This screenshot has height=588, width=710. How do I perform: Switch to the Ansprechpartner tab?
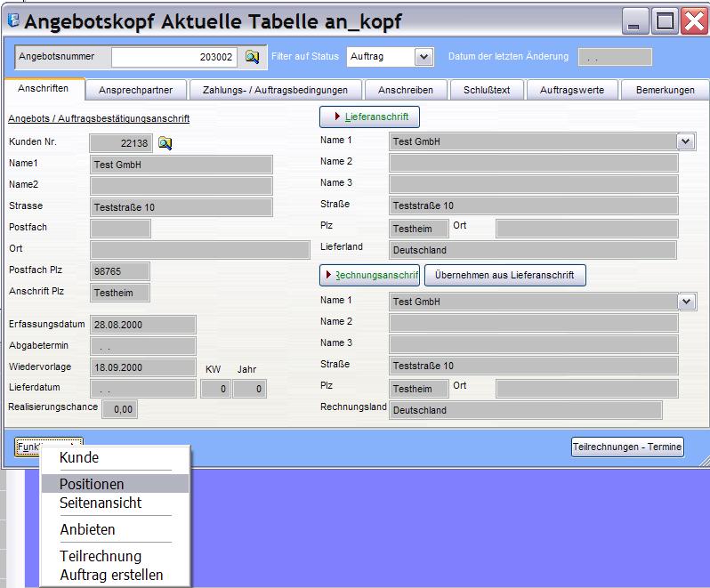(x=136, y=90)
